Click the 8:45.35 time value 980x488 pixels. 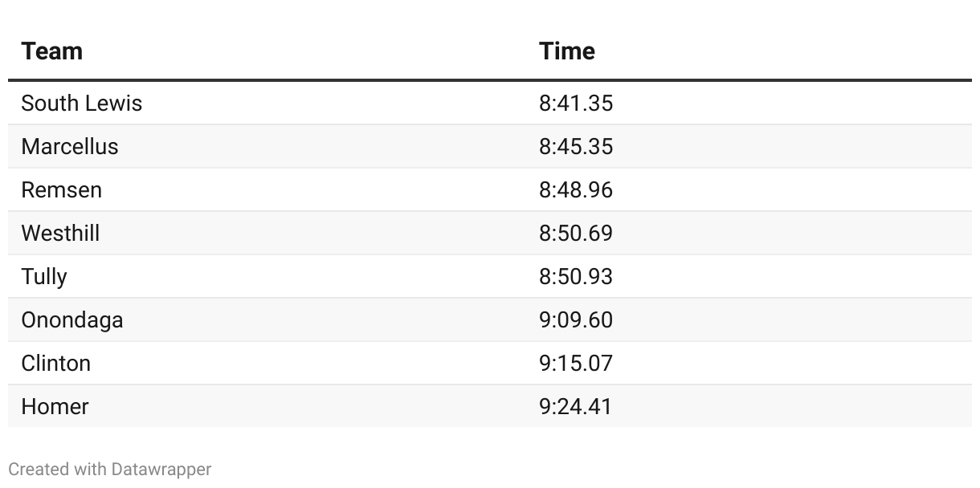click(x=576, y=146)
